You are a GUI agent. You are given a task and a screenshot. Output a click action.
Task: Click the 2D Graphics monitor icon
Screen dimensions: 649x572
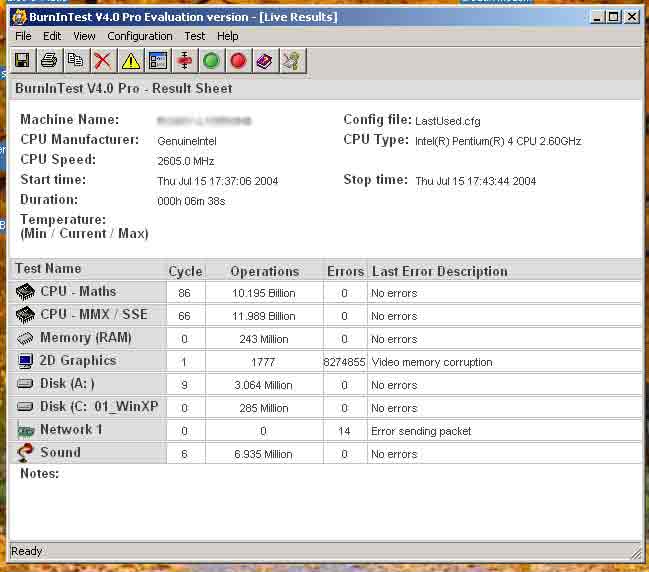tap(26, 361)
